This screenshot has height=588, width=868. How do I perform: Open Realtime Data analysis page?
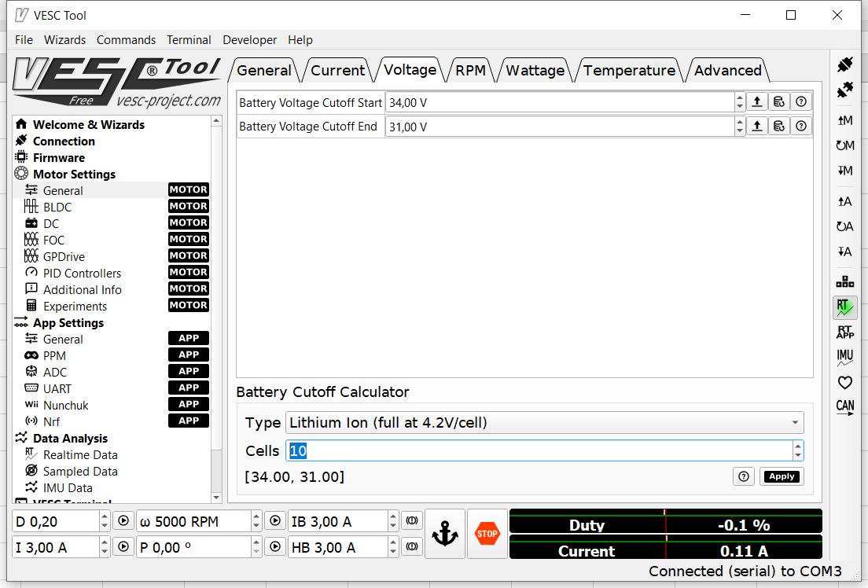pyautogui.click(x=80, y=455)
